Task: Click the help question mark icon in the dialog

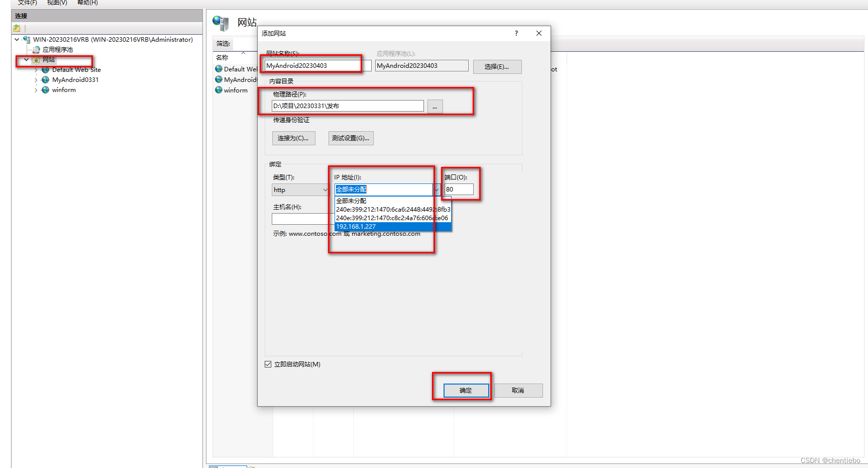Action: [x=516, y=33]
